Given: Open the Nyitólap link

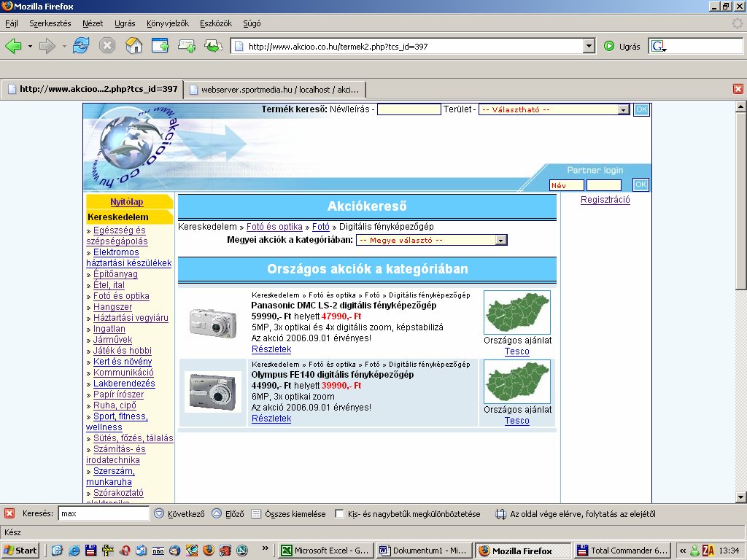Looking at the screenshot, I should pos(127,202).
